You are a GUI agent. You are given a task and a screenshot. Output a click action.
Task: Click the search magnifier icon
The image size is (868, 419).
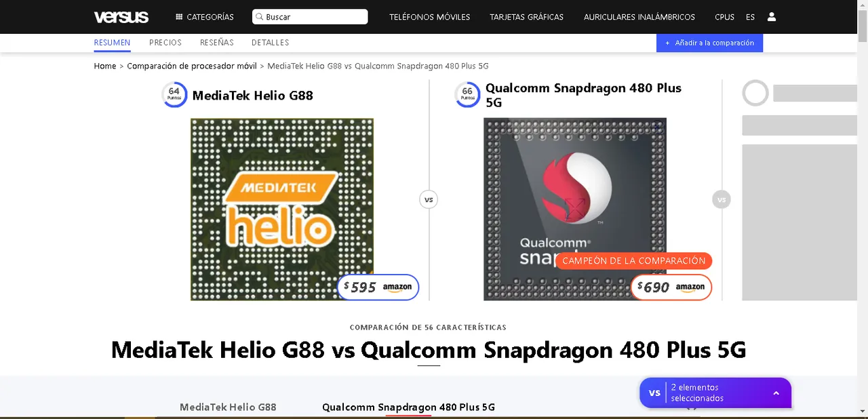[259, 17]
